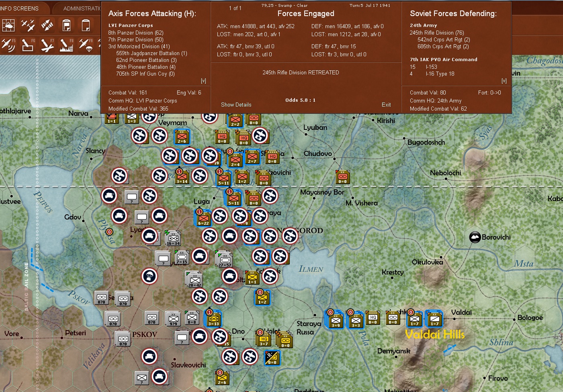
Task: Select the F5 air recon mode icon
Action: coord(8,45)
